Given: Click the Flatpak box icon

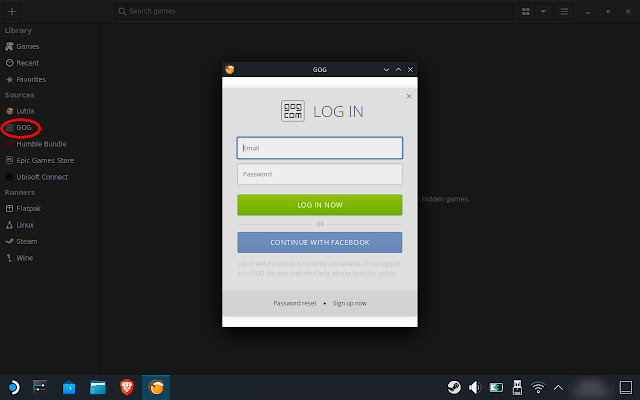Looking at the screenshot, I should click(9, 209).
